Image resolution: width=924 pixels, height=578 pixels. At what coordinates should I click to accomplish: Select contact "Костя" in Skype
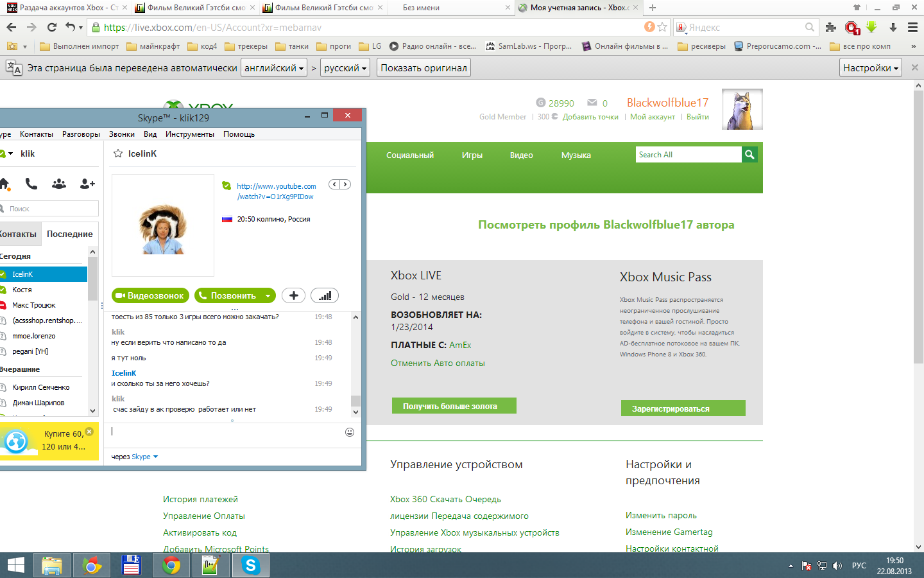point(44,290)
